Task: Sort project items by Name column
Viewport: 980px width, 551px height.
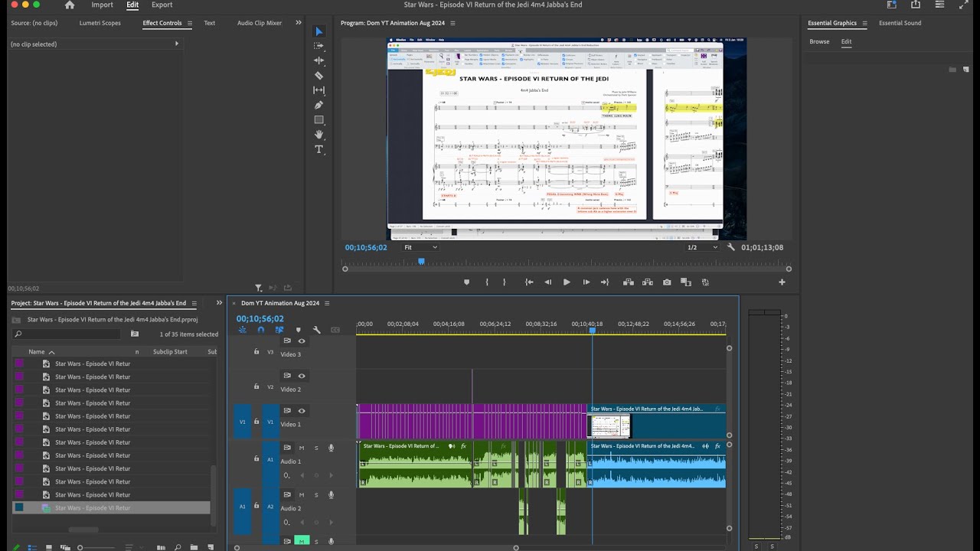Action: pos(37,352)
